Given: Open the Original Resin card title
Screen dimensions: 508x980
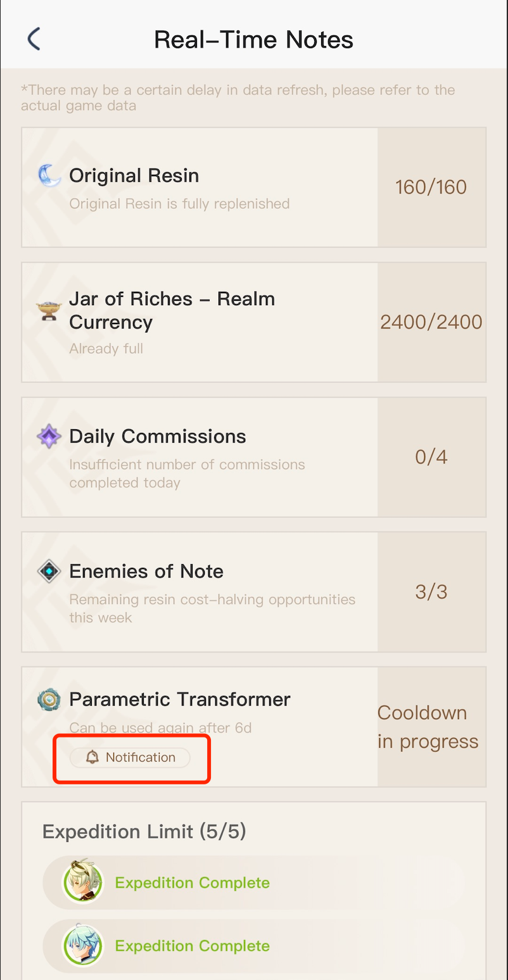Looking at the screenshot, I should [x=134, y=175].
